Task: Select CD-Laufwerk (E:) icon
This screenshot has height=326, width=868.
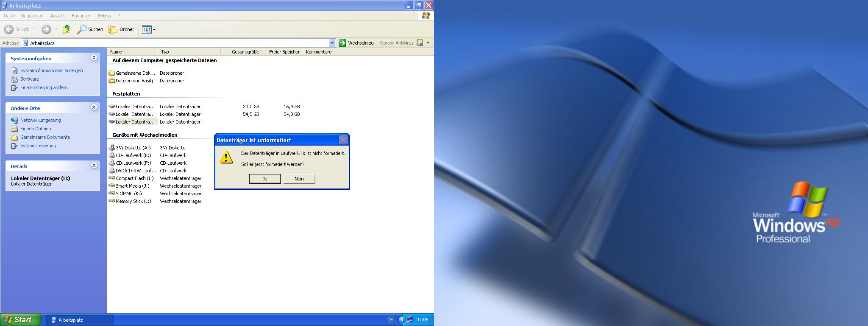Action: tap(112, 155)
